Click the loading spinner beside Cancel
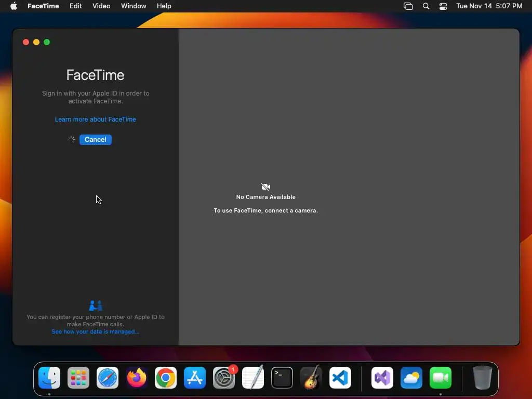 (71, 139)
